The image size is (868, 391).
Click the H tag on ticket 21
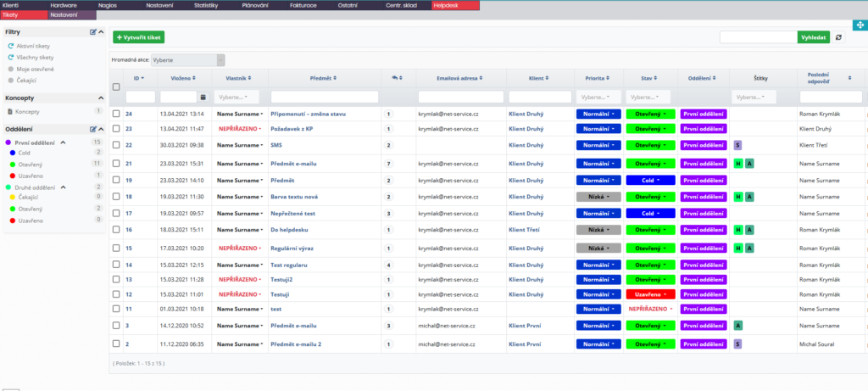pos(738,164)
